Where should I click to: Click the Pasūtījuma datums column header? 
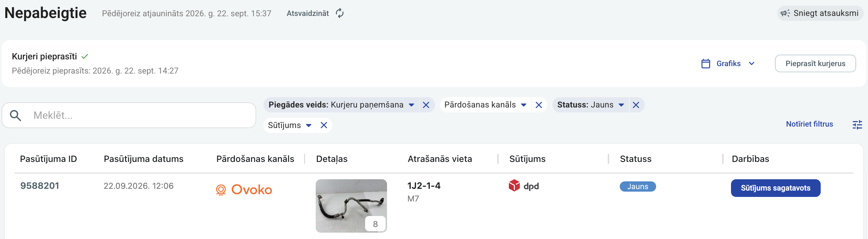[x=144, y=159]
